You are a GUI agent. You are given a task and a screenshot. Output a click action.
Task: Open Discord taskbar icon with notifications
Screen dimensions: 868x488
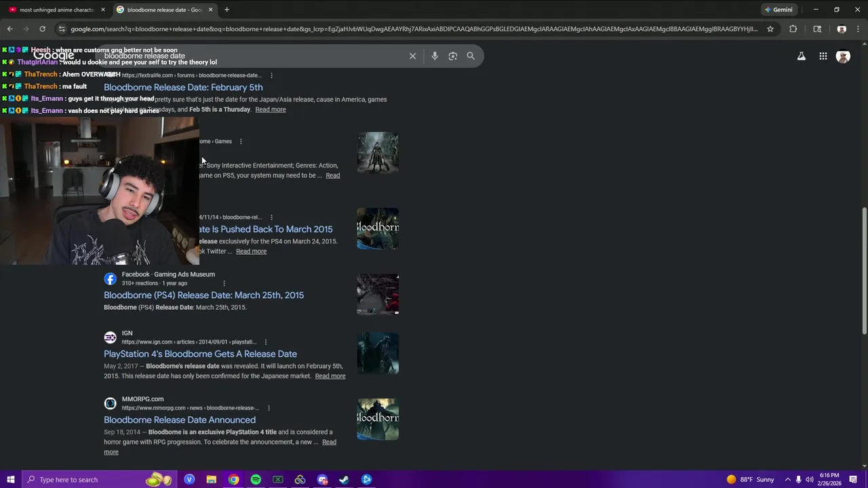322,480
